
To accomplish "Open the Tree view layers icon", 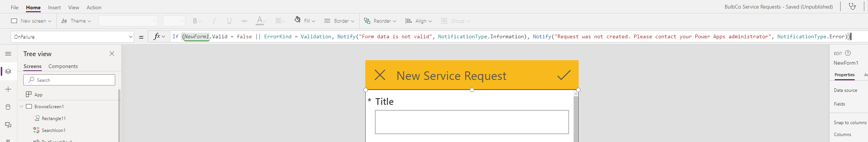I will [8, 71].
